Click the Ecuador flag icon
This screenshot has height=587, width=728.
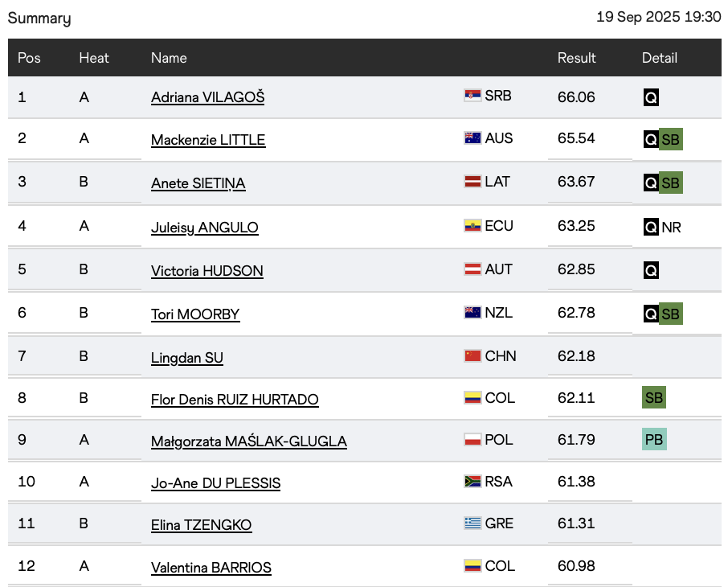(x=472, y=226)
